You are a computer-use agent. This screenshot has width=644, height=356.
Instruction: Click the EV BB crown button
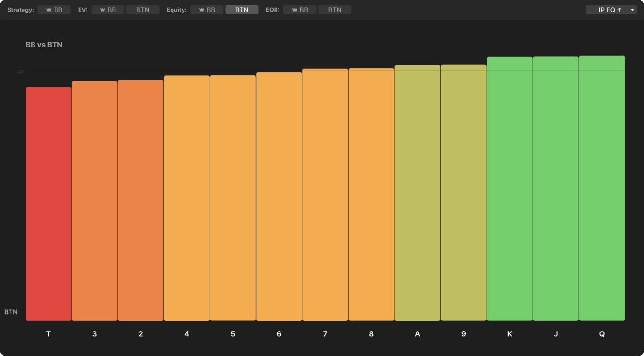point(107,10)
